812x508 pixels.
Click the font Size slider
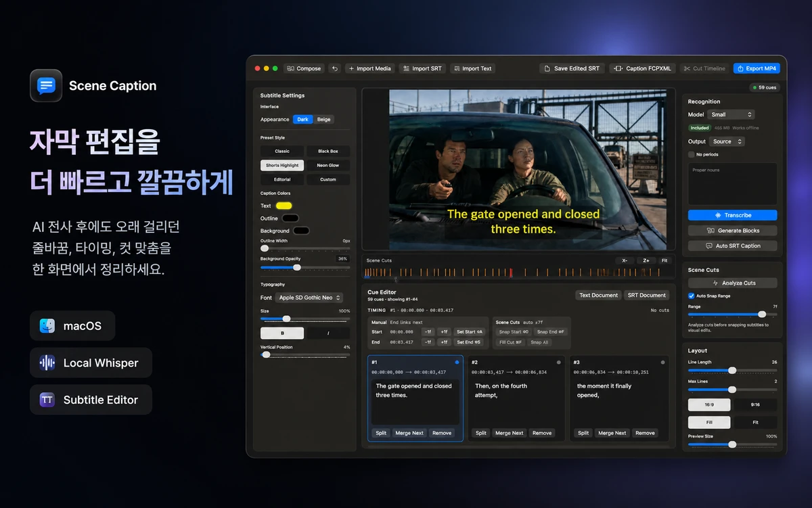pos(305,319)
